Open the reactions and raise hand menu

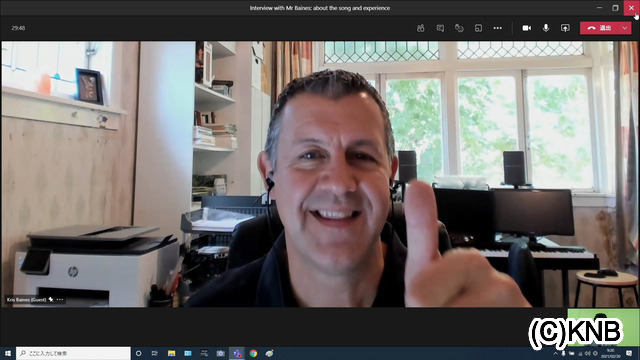459,28
